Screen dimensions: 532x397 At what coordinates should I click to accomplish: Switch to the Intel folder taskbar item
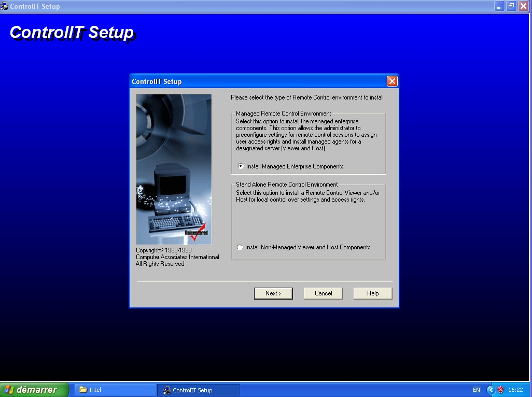coord(115,390)
